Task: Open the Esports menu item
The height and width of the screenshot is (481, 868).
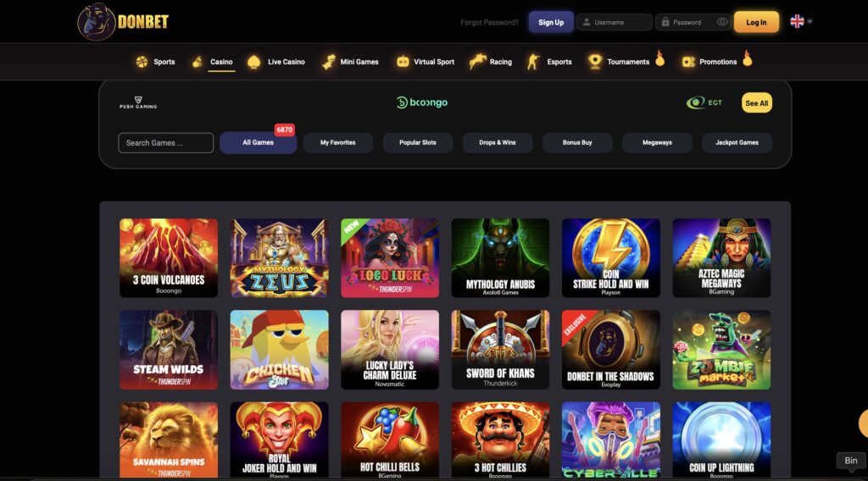Action: pyautogui.click(x=549, y=62)
